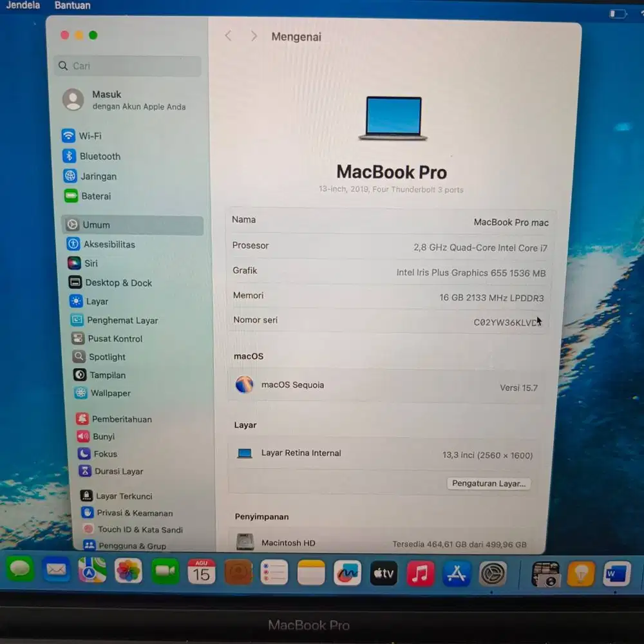Go back using the left chevron
Image resolution: width=644 pixels, height=644 pixels.
[x=229, y=36]
